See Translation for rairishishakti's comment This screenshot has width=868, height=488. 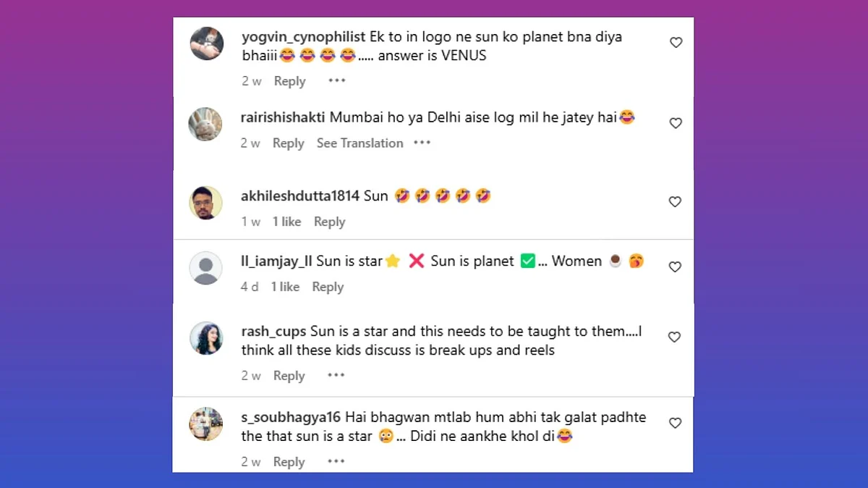360,143
